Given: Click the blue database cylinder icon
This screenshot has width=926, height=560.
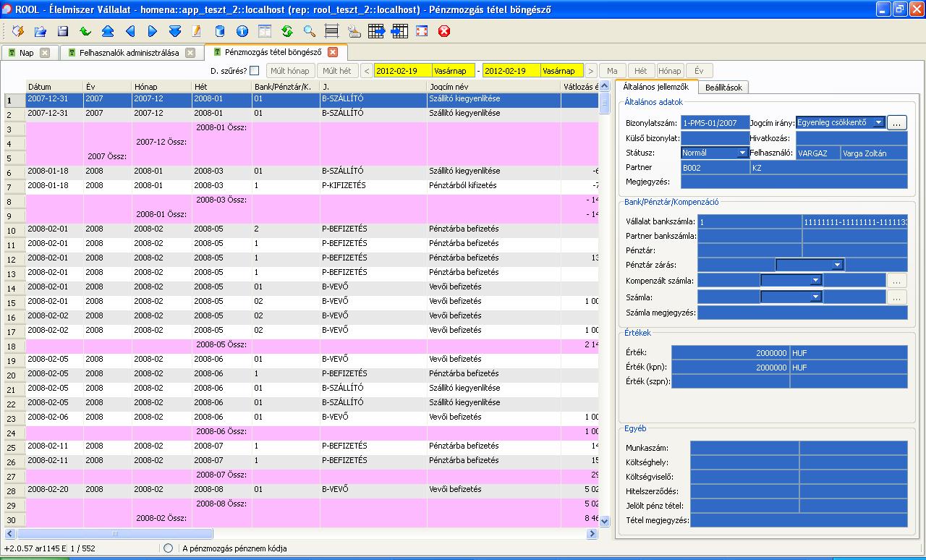Looking at the screenshot, I should pos(219,31).
